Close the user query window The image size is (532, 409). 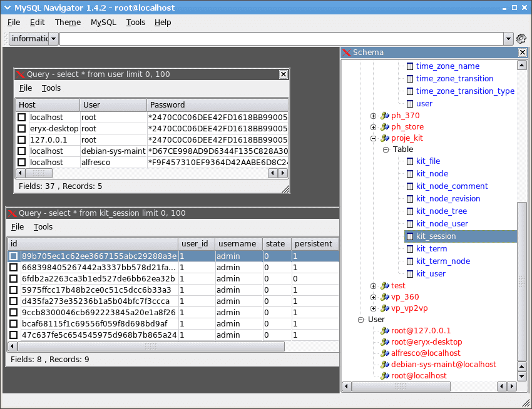tap(284, 74)
